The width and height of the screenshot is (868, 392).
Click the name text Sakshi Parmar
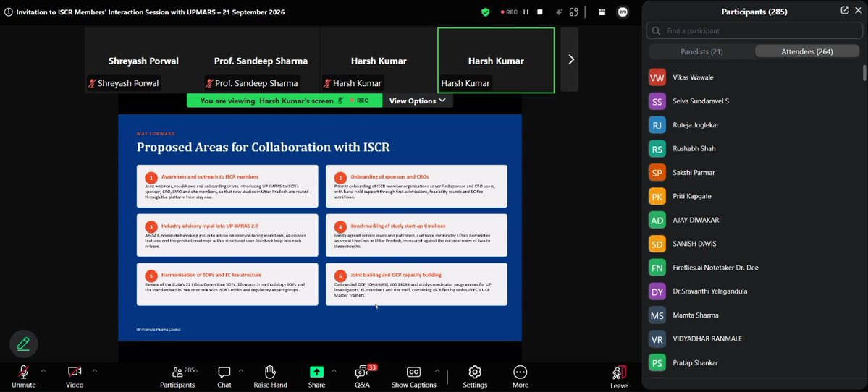694,173
